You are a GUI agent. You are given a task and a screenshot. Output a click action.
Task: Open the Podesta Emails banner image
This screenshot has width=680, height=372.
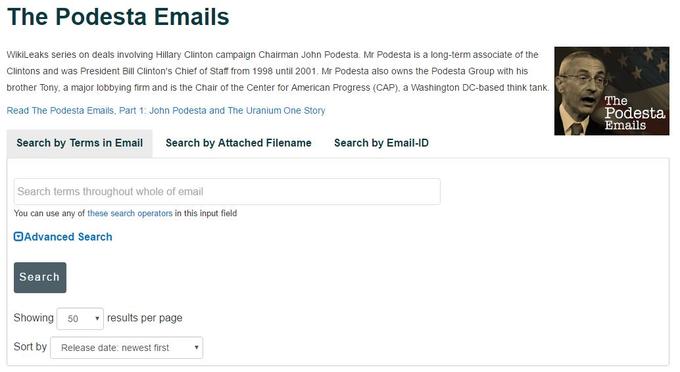coord(611,91)
